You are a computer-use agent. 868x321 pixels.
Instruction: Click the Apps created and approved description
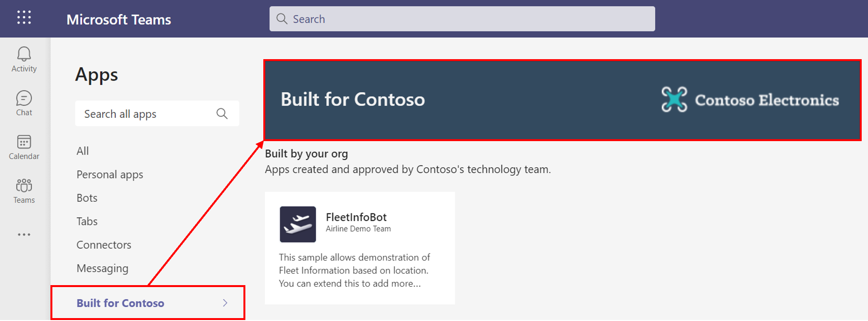pyautogui.click(x=408, y=169)
